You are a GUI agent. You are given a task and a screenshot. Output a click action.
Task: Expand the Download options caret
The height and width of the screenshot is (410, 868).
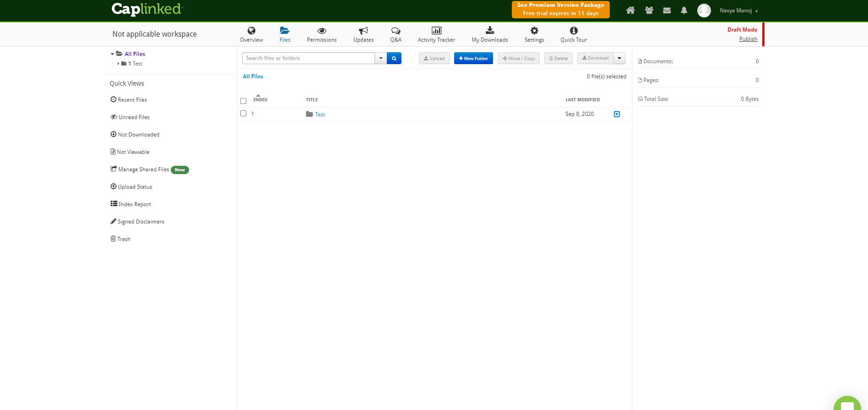point(619,58)
